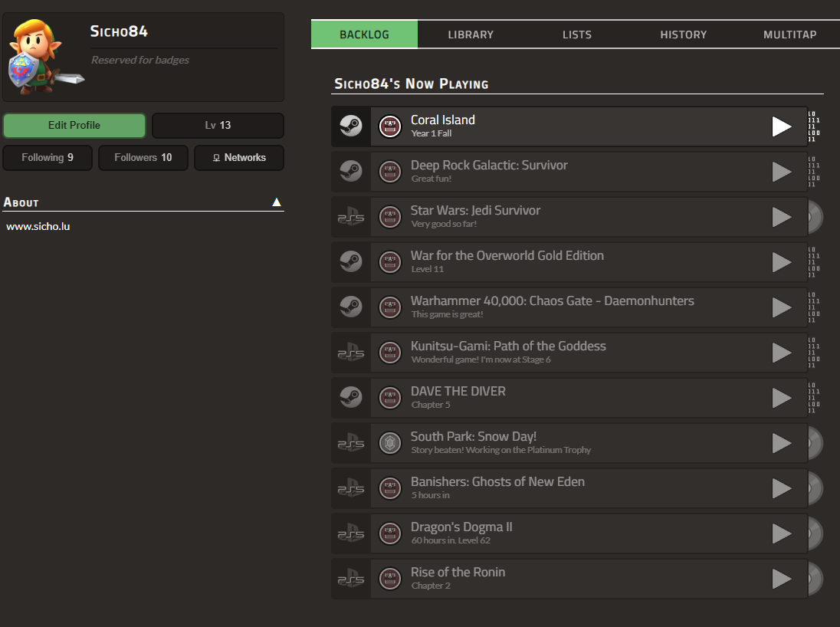Click the play arrow for DAVE THE DIVER

click(x=782, y=398)
